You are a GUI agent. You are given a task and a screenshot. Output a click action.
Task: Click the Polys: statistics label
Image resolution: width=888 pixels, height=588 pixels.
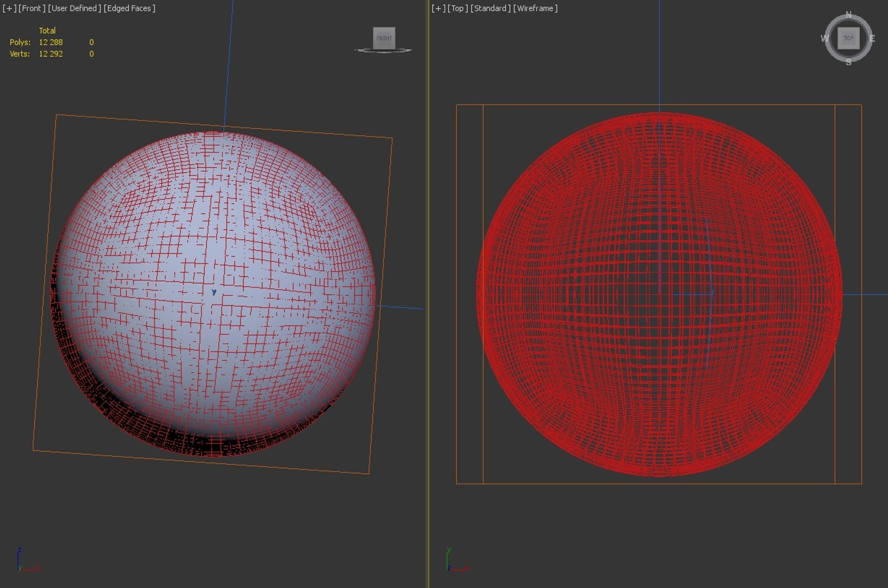(20, 42)
